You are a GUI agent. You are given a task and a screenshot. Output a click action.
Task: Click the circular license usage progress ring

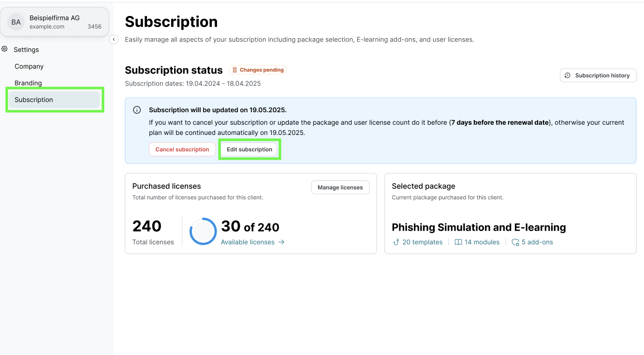point(203,231)
